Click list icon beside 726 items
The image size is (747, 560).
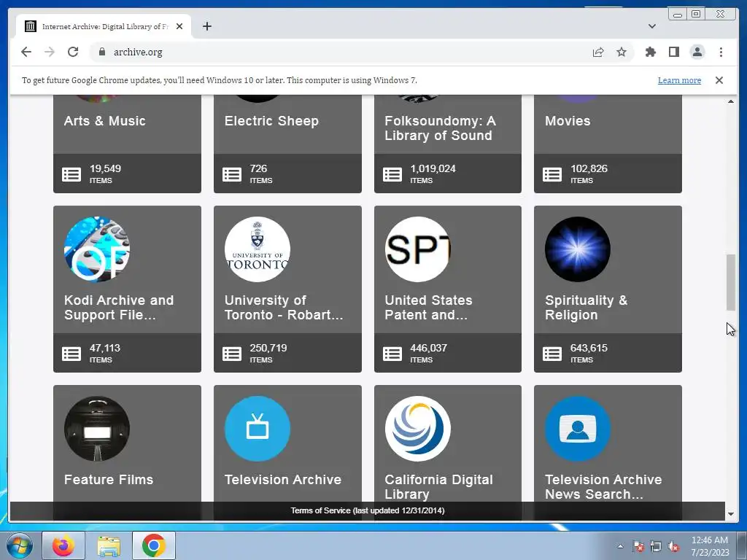pos(232,174)
